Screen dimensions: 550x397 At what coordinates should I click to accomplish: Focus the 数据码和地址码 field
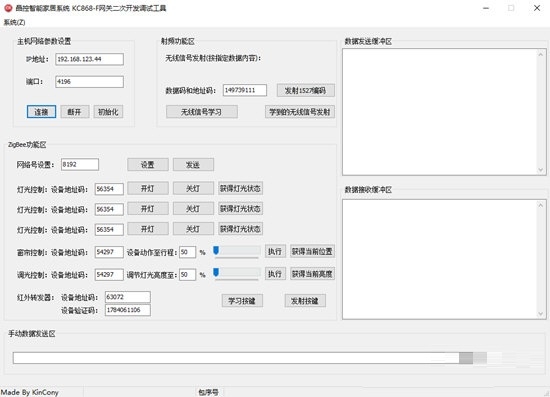[245, 90]
